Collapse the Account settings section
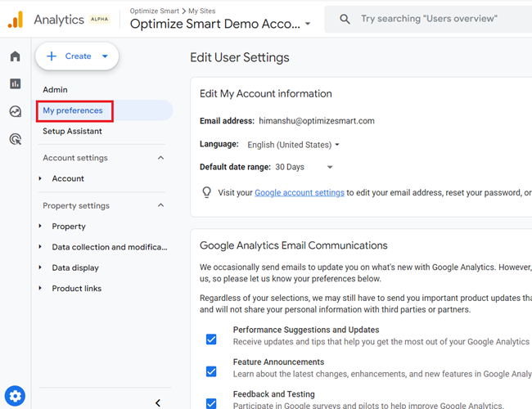This screenshot has height=409, width=532. coord(160,158)
